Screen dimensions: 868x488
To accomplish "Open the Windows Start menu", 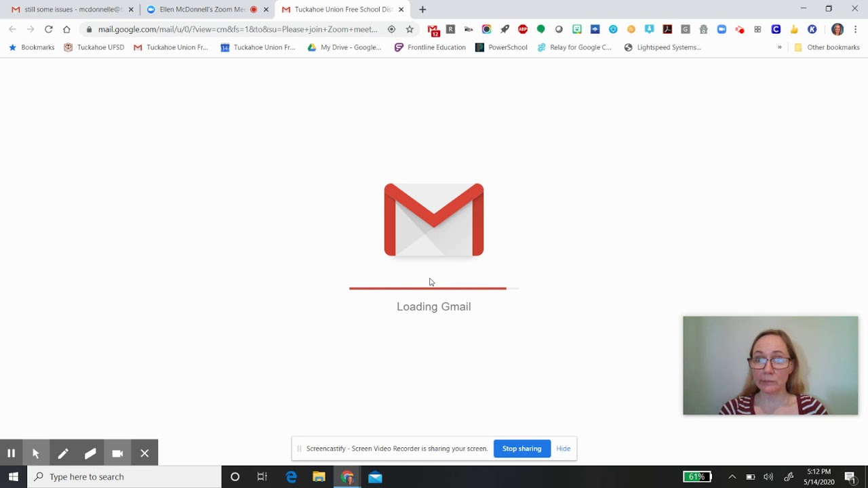I will pyautogui.click(x=14, y=476).
